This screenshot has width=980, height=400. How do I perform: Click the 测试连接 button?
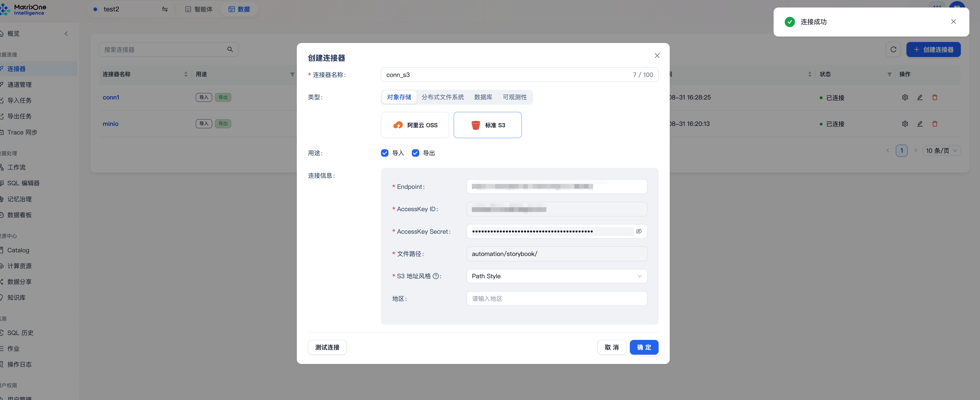pyautogui.click(x=327, y=347)
